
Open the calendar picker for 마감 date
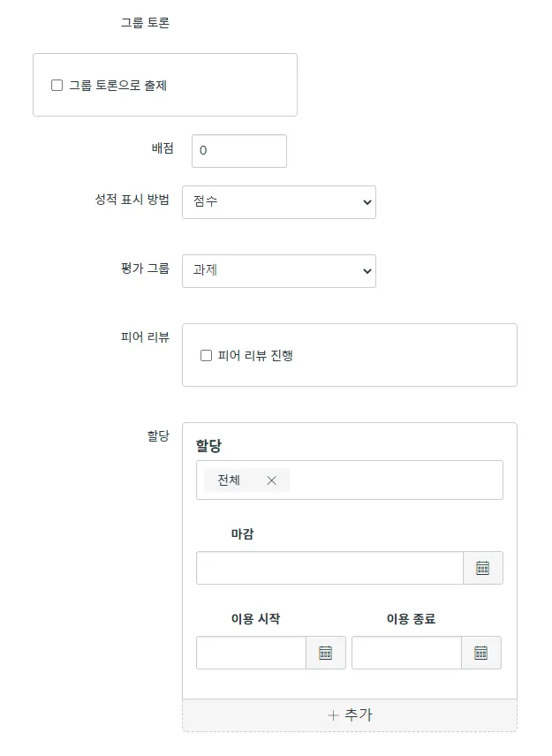[482, 568]
